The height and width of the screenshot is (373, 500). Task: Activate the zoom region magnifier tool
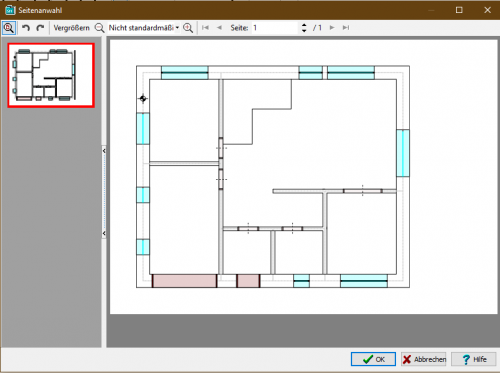[9, 28]
